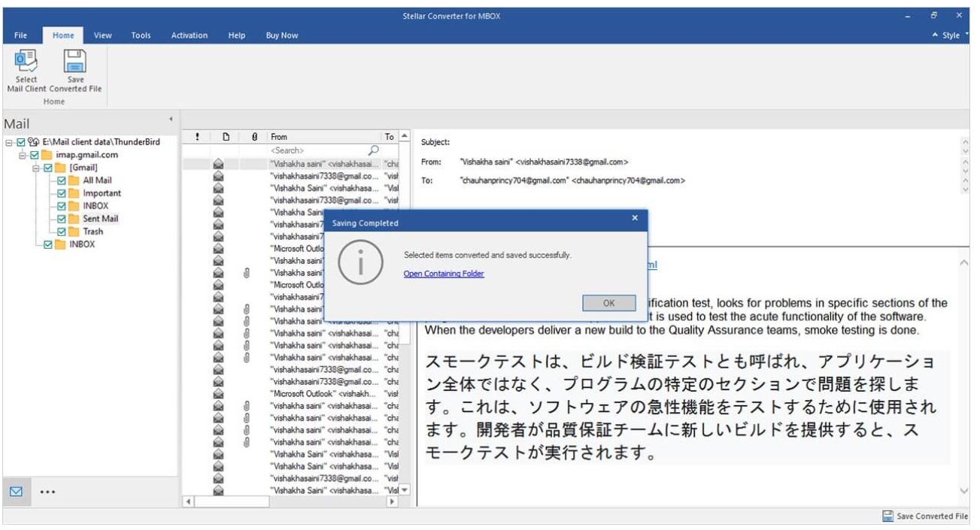980x530 pixels.
Task: Click the [Gmail] folder icon
Action: pyautogui.click(x=61, y=168)
